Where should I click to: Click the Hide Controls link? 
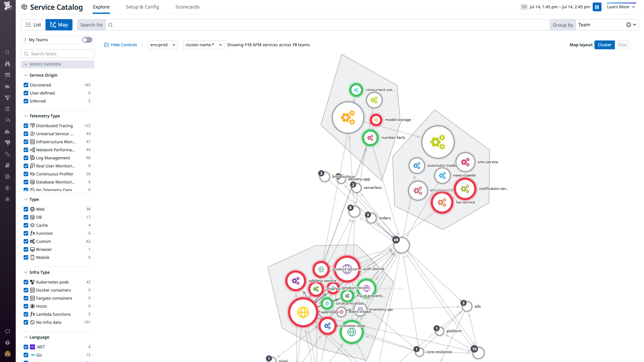point(123,45)
